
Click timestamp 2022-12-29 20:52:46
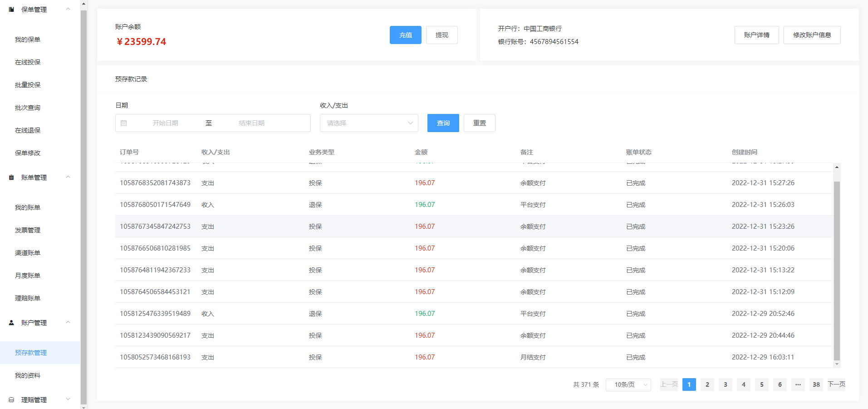(x=763, y=314)
